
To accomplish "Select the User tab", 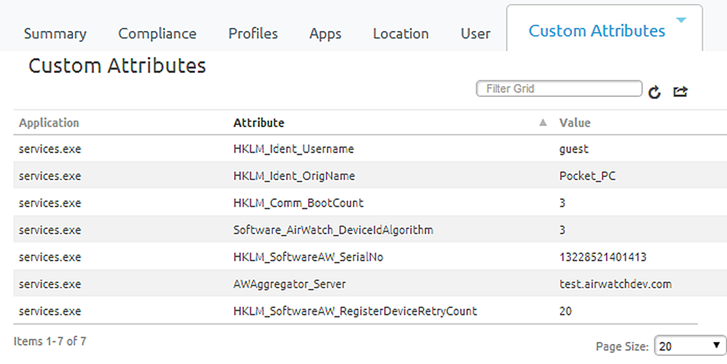I will pos(475,33).
